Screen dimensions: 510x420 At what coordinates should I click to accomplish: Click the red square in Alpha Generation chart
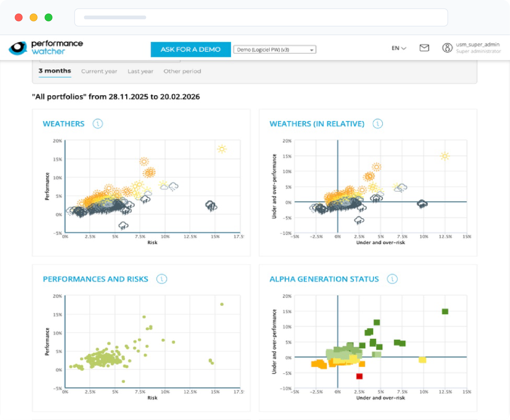[359, 376]
